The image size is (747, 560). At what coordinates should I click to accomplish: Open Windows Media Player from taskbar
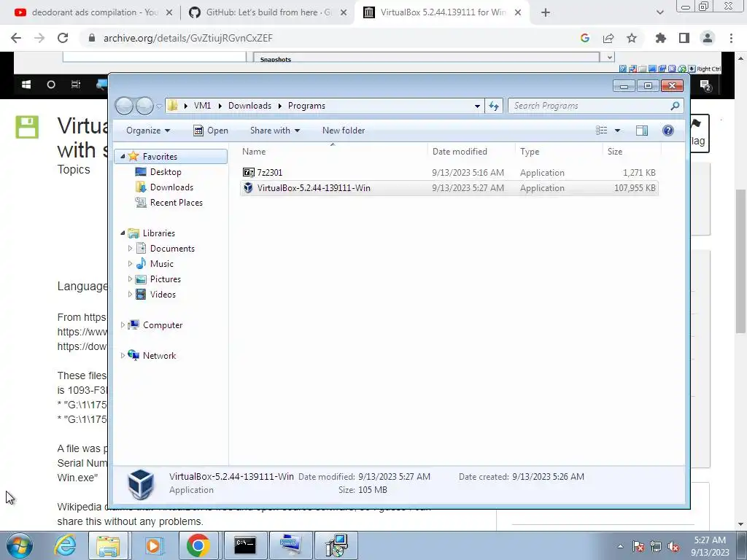click(153, 545)
